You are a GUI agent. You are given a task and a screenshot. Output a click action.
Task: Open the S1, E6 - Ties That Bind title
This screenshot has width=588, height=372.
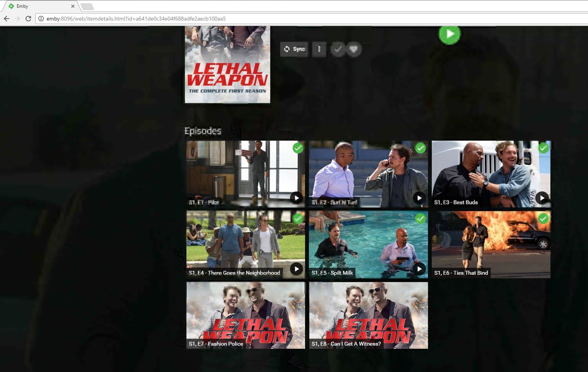pos(461,273)
